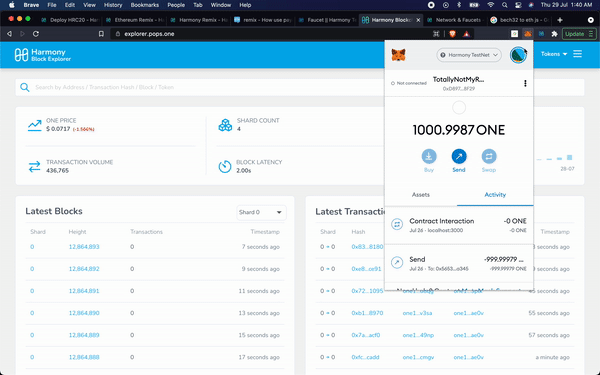The height and width of the screenshot is (375, 600).
Task: Open block 12,864,893 link
Action: click(84, 247)
